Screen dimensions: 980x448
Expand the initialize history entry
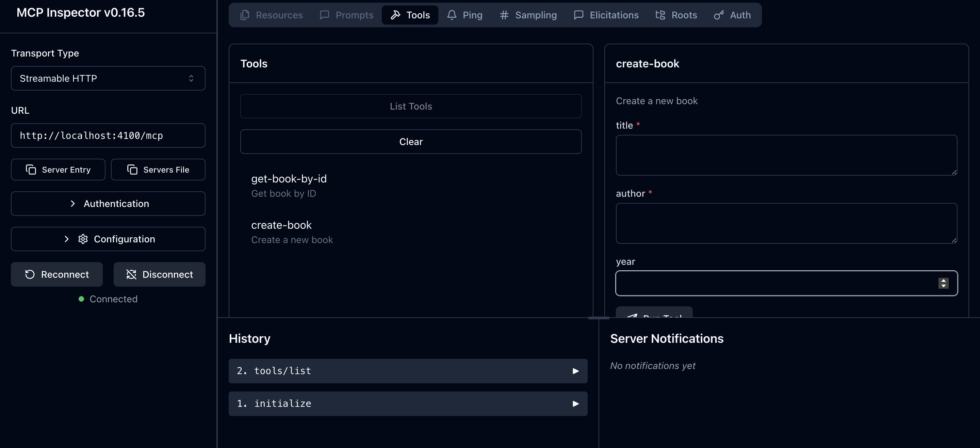coord(408,404)
